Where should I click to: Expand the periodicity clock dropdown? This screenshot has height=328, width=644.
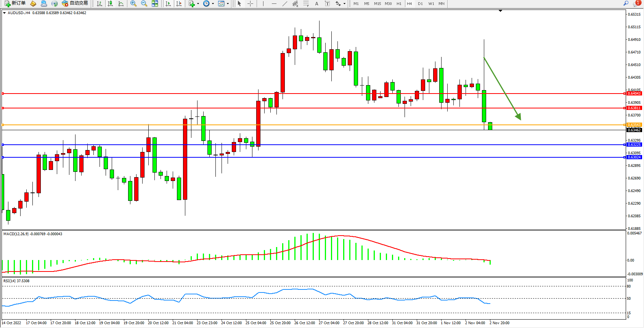tap(213, 3)
